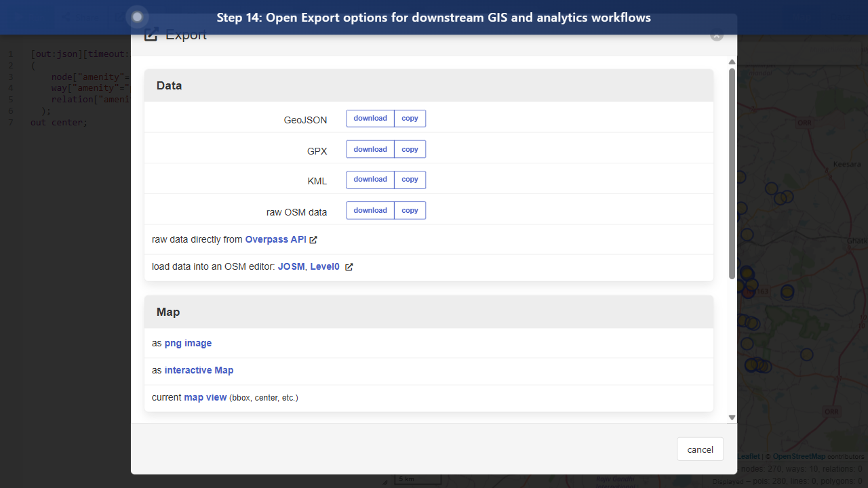Click the scrollbar down arrow
868x488 pixels.
tap(732, 416)
